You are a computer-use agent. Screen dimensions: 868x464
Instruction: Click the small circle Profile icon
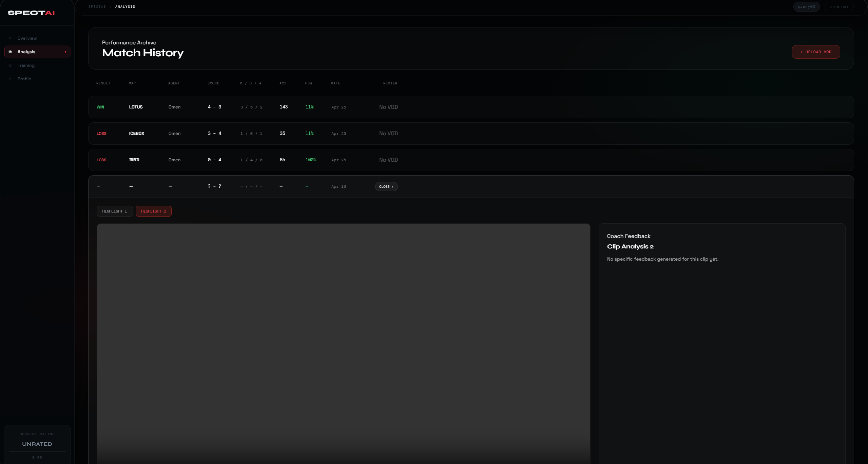[x=10, y=79]
